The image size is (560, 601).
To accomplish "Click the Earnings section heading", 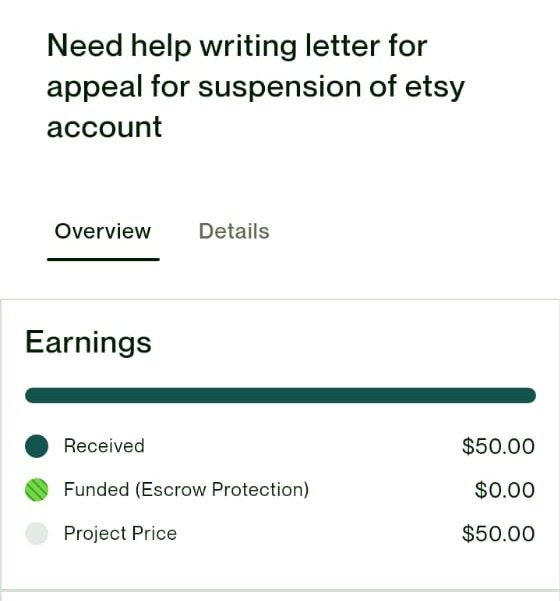I will click(x=89, y=342).
